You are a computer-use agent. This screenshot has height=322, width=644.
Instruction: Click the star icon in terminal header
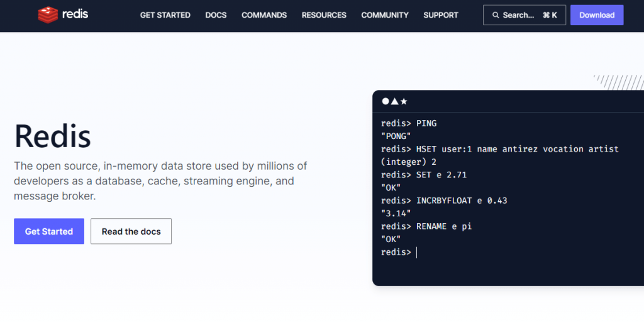[x=404, y=101]
